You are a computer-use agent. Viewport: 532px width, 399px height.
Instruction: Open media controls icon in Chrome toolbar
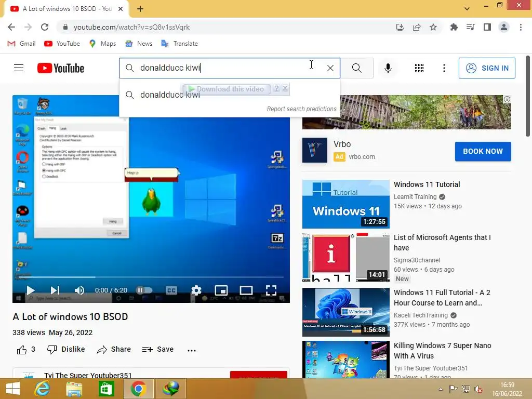[471, 27]
